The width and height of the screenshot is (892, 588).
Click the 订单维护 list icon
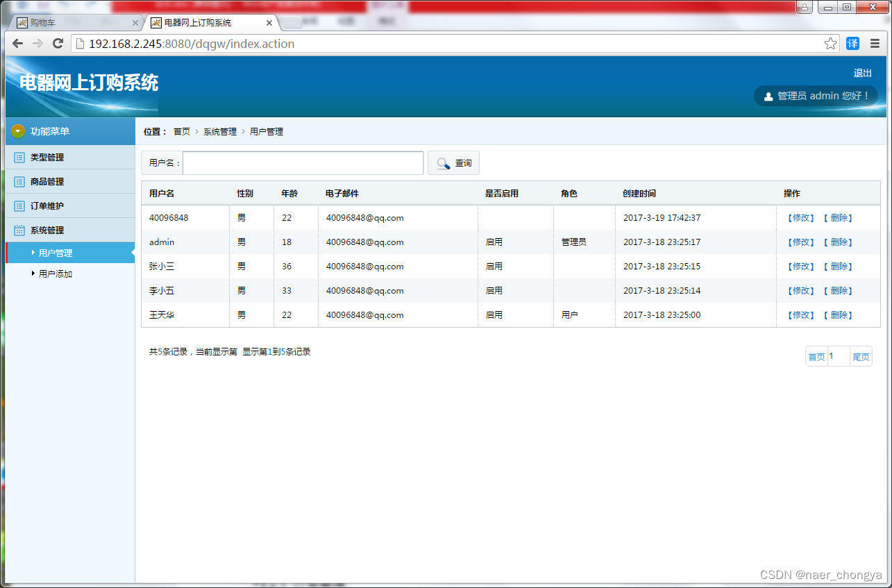(19, 206)
